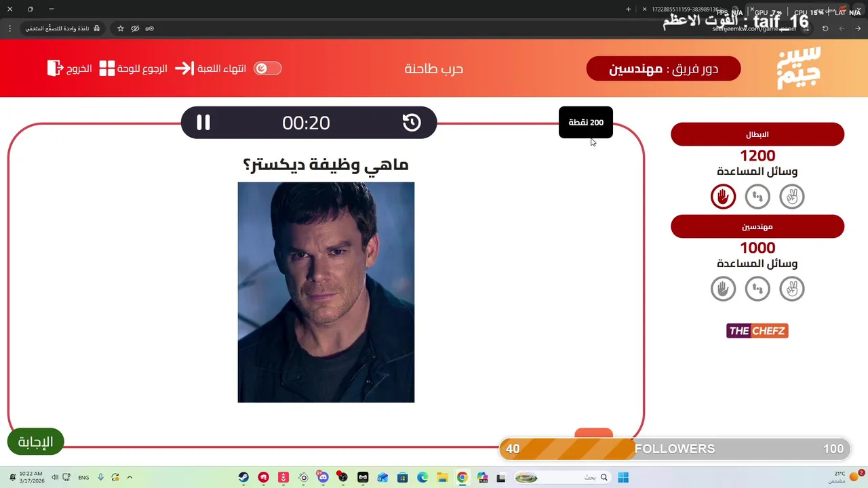Click THE CHEFZ sponsor banner
The image size is (868, 488).
tap(757, 331)
